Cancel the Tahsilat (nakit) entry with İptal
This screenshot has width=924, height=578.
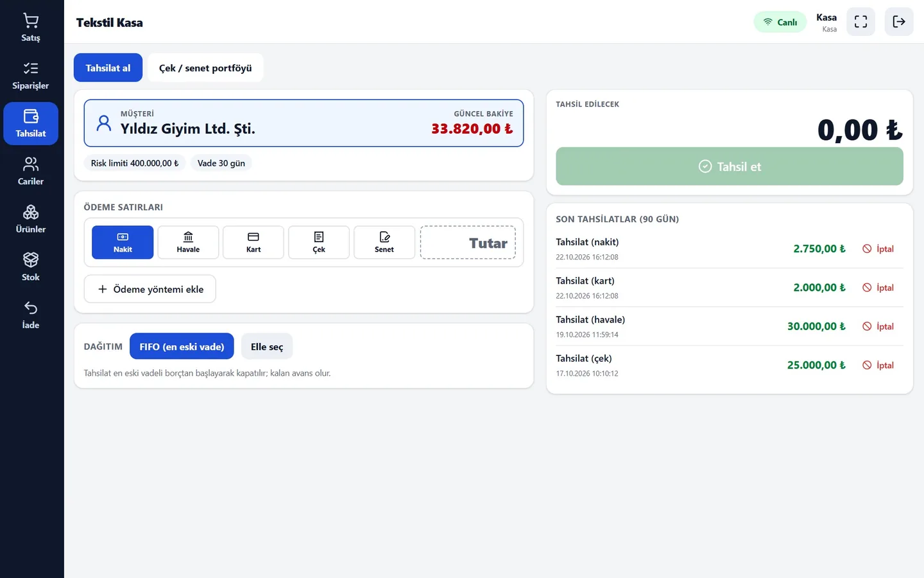[x=878, y=249]
